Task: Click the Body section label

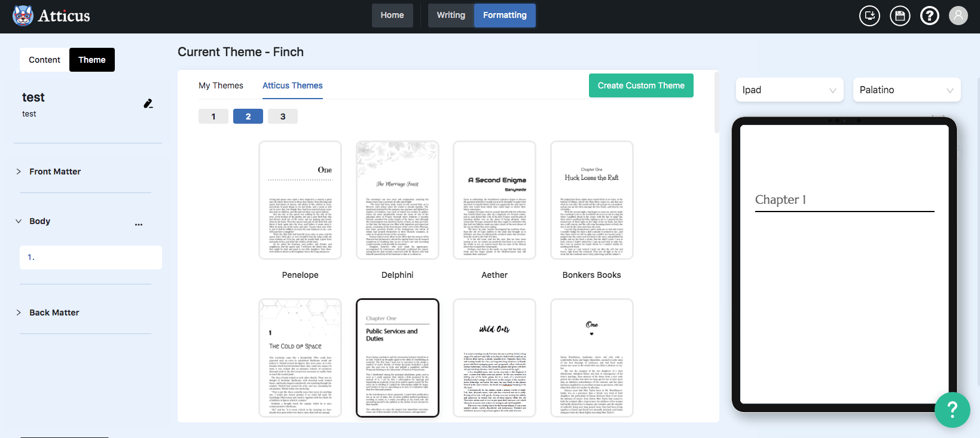Action: click(40, 221)
